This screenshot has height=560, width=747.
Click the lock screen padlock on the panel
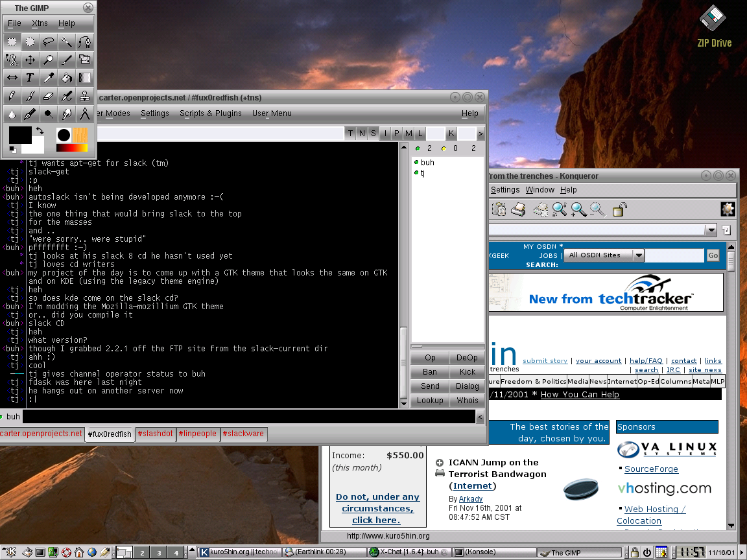(x=635, y=552)
